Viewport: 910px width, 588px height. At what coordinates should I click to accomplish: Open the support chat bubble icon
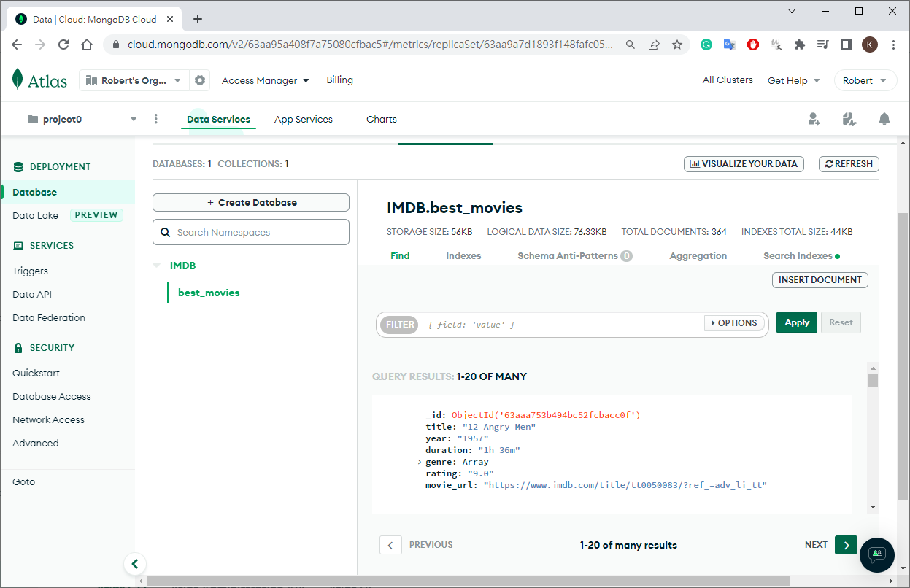tap(876, 554)
